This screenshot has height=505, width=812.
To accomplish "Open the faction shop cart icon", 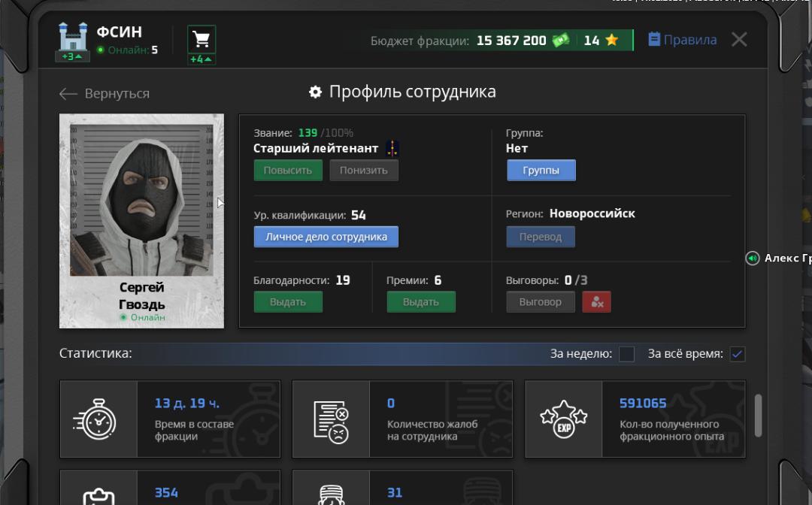I will 201,39.
